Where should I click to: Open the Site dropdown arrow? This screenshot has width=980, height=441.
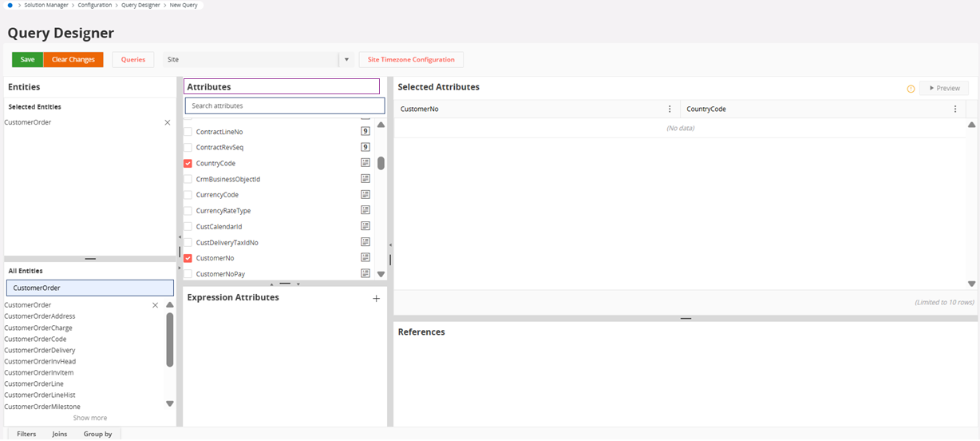(x=346, y=60)
